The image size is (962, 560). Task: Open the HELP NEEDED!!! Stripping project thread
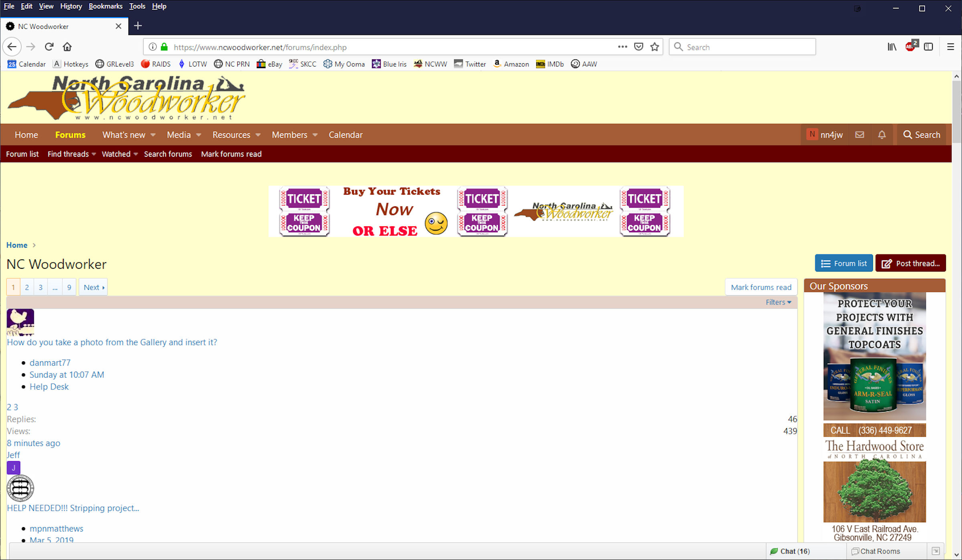pyautogui.click(x=73, y=508)
